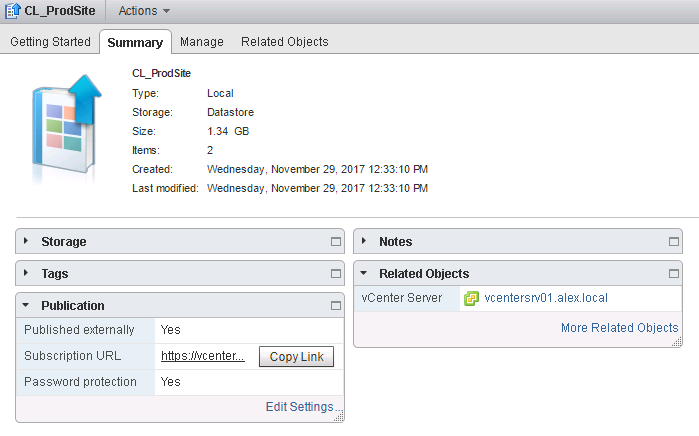Screen dimensions: 699x436
Task: Maximize the Storage panel using its corner icon
Action: tap(336, 242)
